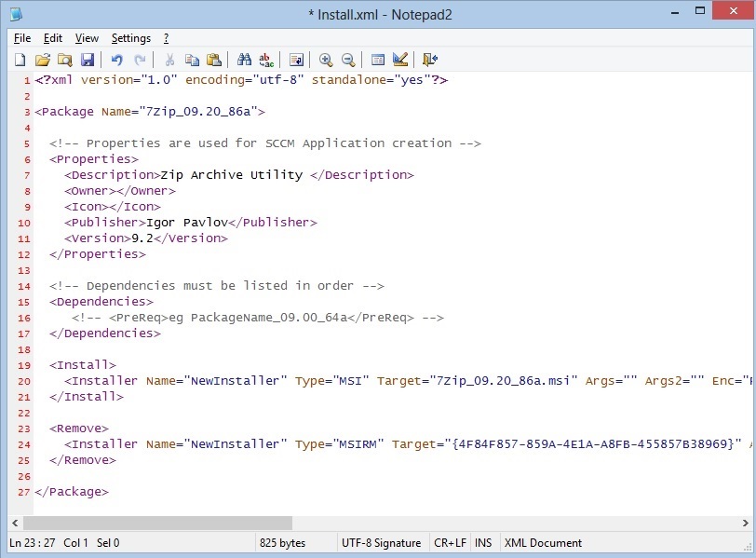Click the GUID target {4F84F857-...} on line 24
The height and width of the screenshot is (558, 756).
pyautogui.click(x=593, y=444)
